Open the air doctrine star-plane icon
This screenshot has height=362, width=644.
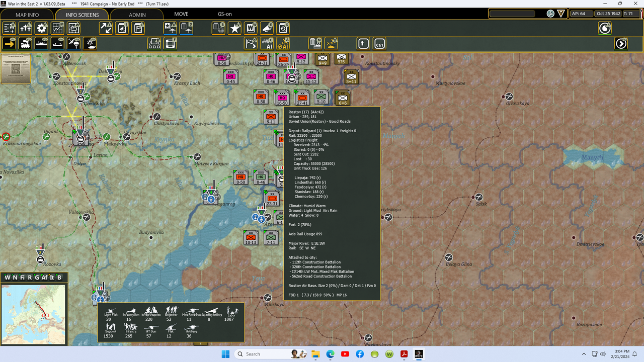tap(171, 28)
